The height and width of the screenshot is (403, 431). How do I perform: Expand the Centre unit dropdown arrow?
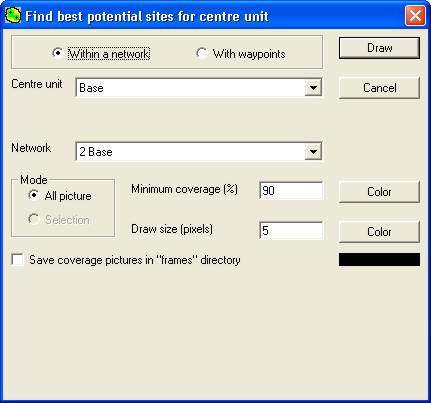click(x=313, y=88)
